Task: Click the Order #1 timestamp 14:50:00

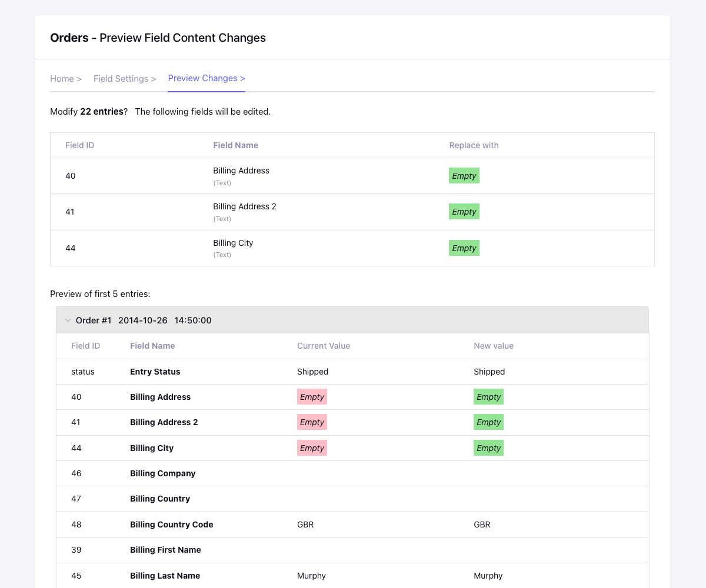Action: pyautogui.click(x=193, y=320)
